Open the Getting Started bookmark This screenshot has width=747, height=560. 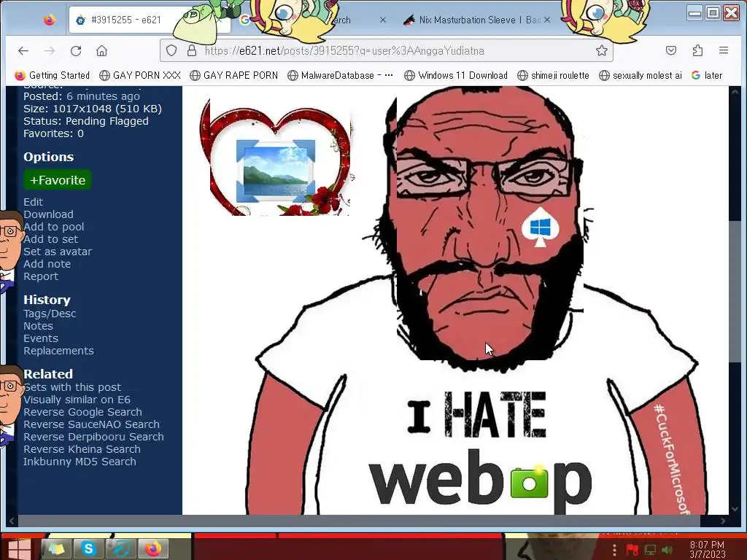(x=52, y=75)
